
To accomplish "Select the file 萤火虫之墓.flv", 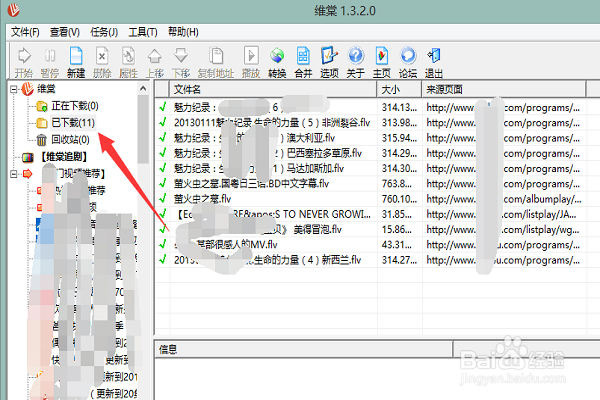I will point(202,199).
